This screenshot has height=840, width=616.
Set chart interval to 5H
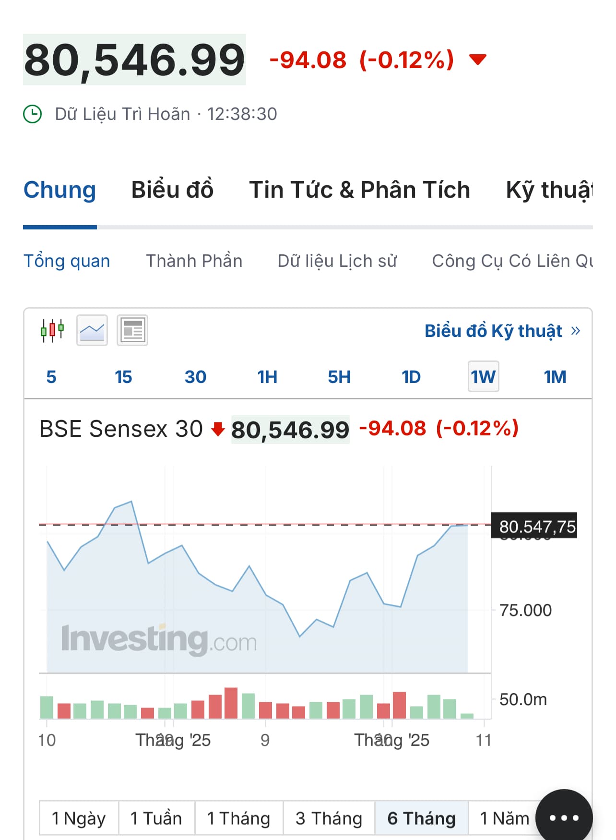[339, 377]
